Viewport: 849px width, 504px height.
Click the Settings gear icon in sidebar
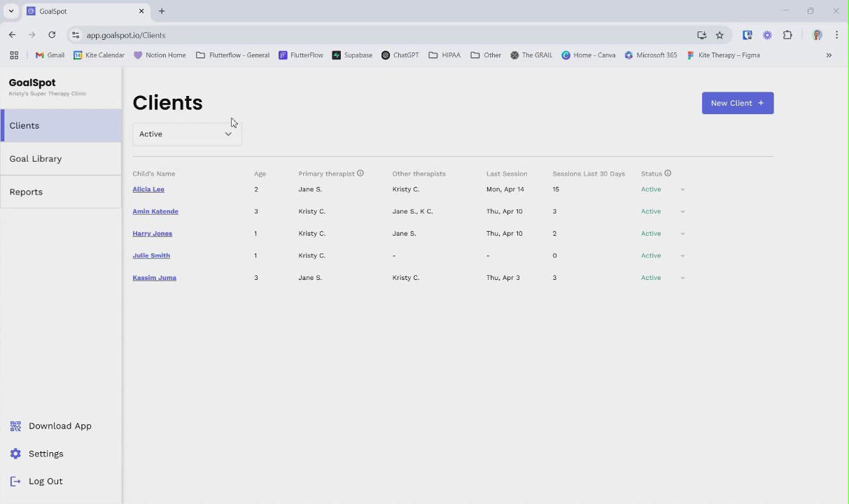pos(15,454)
